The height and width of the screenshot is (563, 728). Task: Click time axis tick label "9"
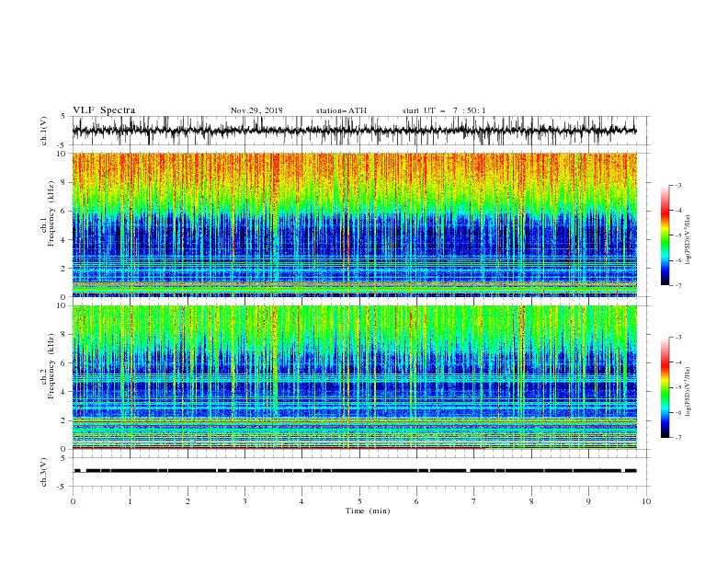pyautogui.click(x=588, y=501)
